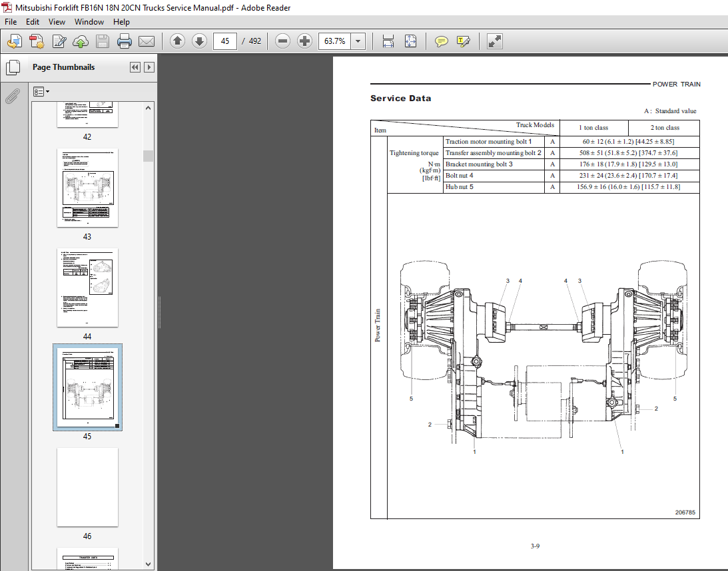Open the sign and edit document tool
728x571 pixels.
(x=59, y=41)
